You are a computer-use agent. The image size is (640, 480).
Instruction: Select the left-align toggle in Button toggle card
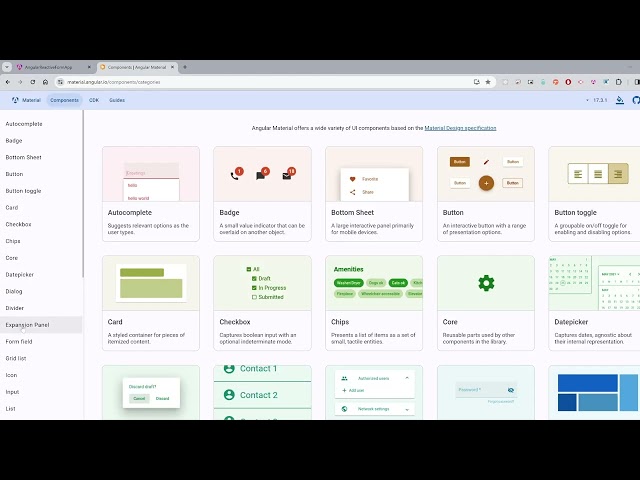[x=578, y=174]
